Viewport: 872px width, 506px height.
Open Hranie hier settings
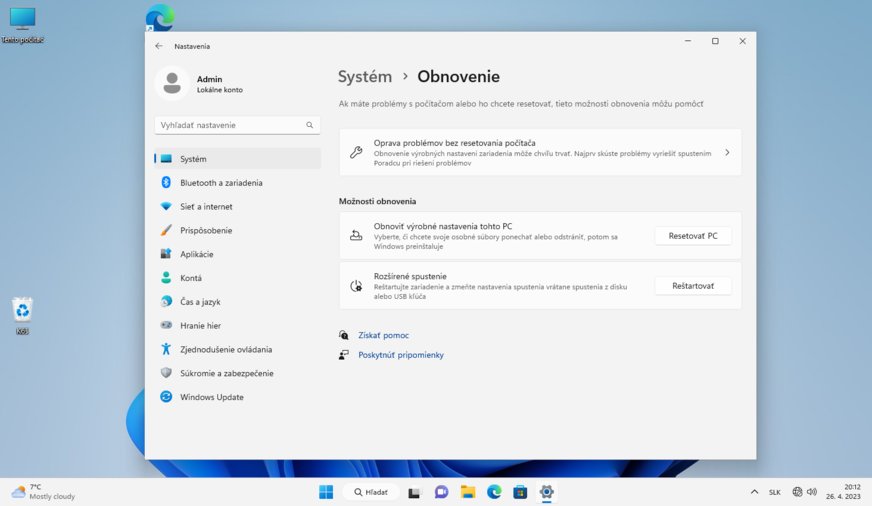200,326
